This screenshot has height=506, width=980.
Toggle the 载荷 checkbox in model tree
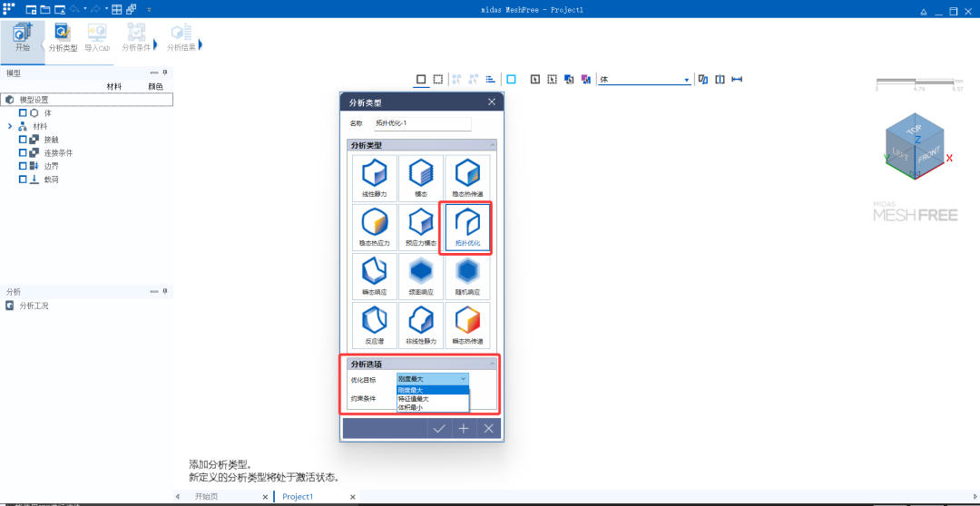(23, 180)
